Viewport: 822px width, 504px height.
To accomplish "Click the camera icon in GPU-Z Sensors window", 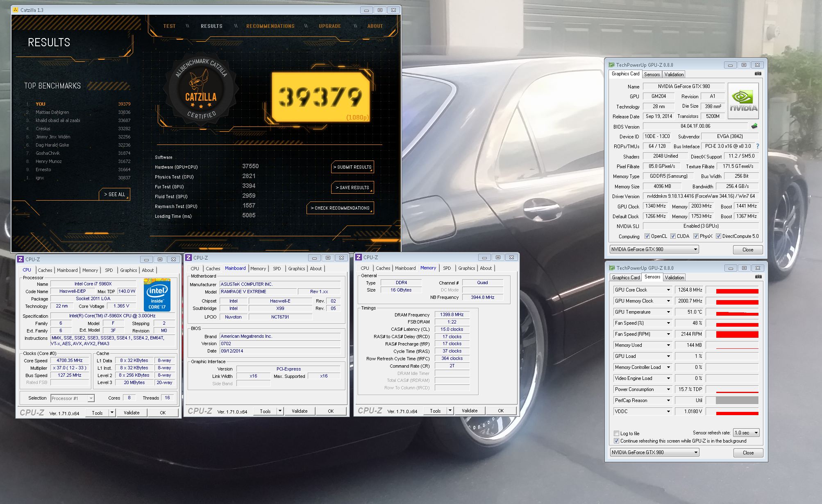I will tap(758, 277).
